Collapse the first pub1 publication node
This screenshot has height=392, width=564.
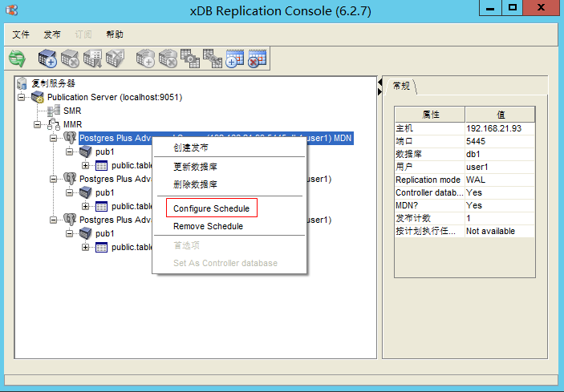click(70, 152)
